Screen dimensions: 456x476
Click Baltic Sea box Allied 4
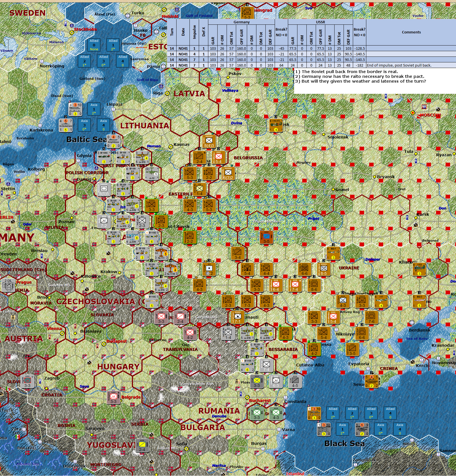point(123,61)
